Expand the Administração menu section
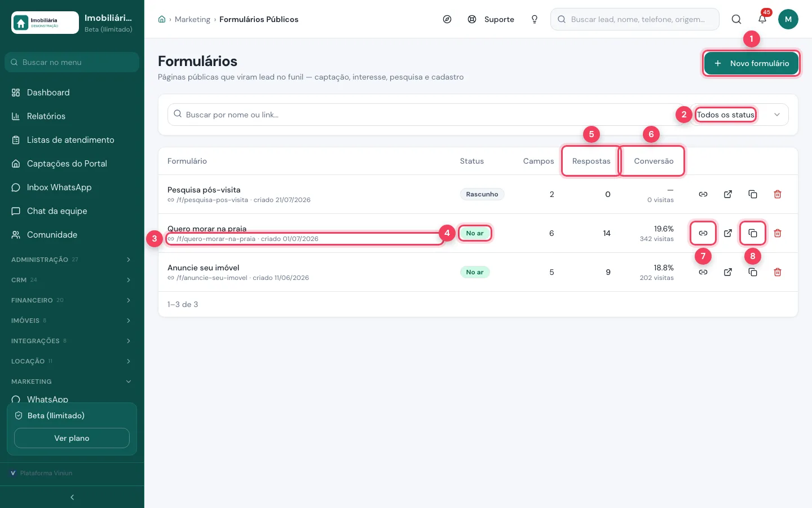The image size is (812, 508). point(72,260)
